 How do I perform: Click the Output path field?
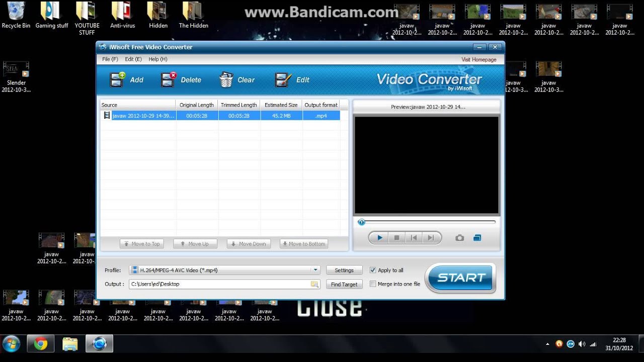(x=224, y=284)
